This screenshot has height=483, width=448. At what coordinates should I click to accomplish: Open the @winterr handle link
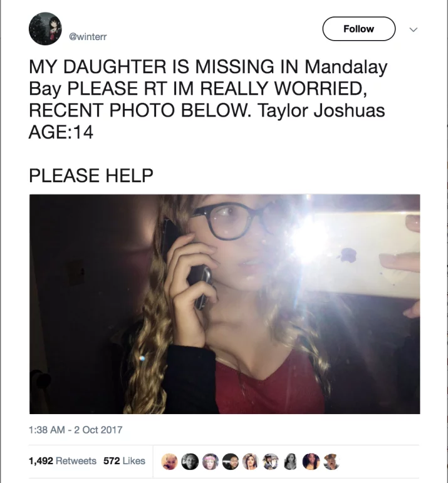pyautogui.click(x=88, y=37)
